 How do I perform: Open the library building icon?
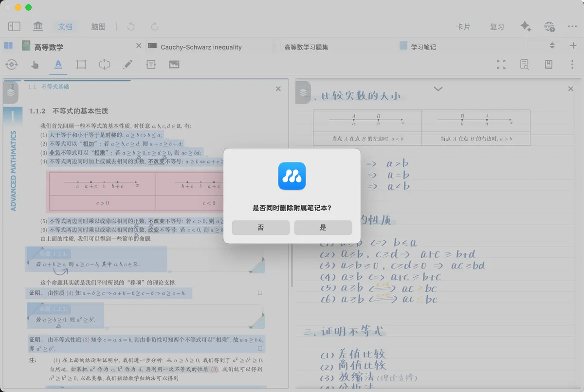(x=38, y=27)
